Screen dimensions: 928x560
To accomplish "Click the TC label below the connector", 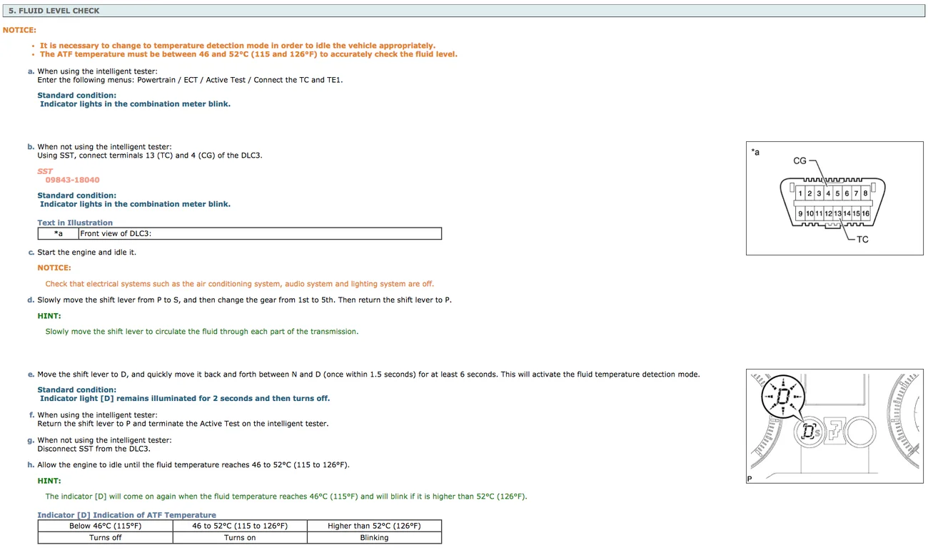I will 862,240.
